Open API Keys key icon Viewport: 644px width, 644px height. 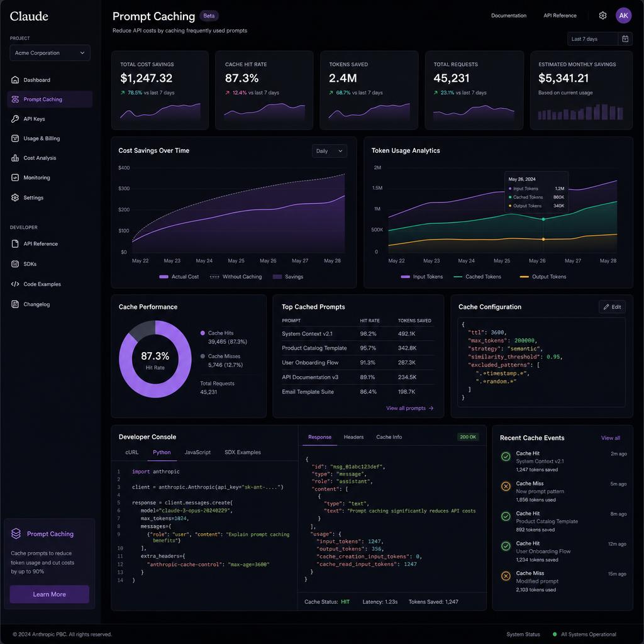15,119
